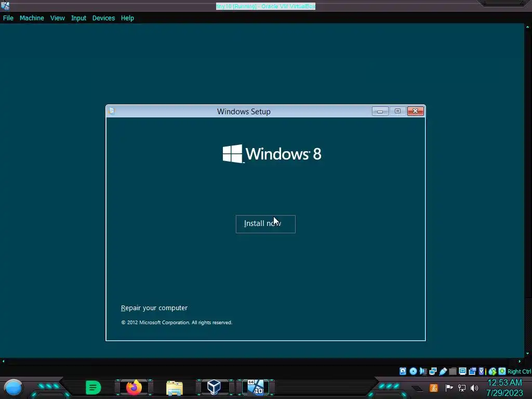
Task: Switch to the tiny10 VM taskbar item
Action: (x=256, y=387)
